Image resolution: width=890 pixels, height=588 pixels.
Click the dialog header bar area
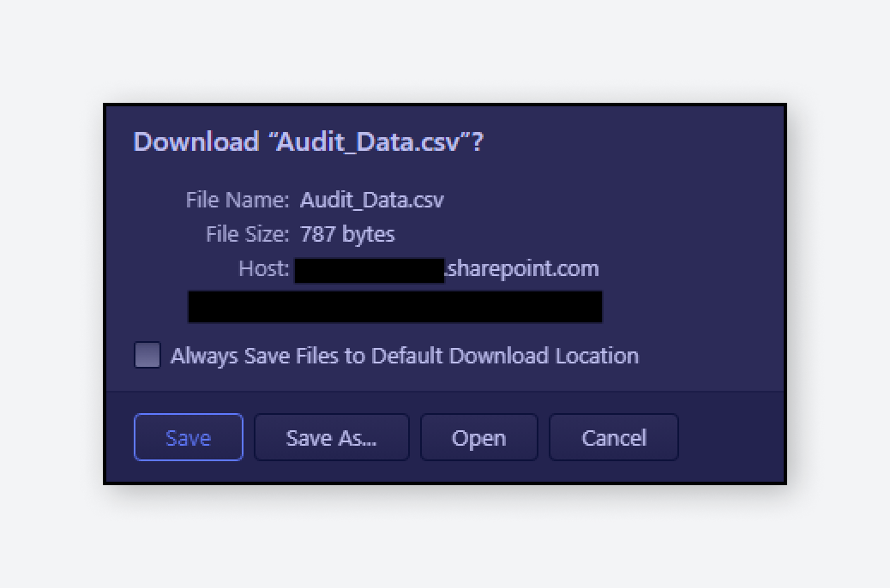(x=445, y=141)
